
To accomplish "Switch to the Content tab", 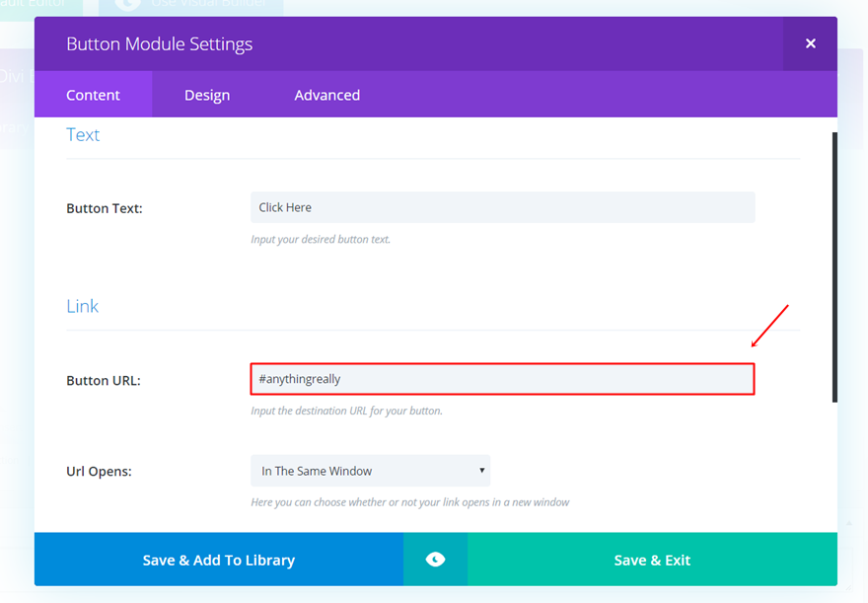I will 93,95.
